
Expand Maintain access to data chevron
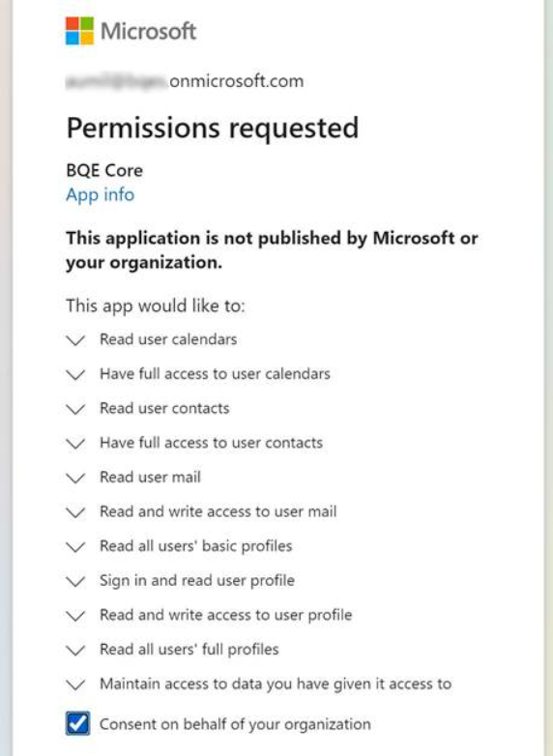pyautogui.click(x=75, y=684)
